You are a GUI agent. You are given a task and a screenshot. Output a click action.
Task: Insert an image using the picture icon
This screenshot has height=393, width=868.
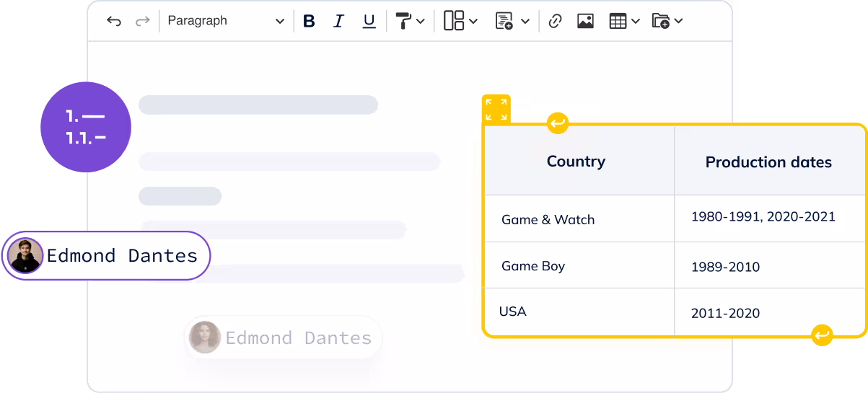[585, 21]
